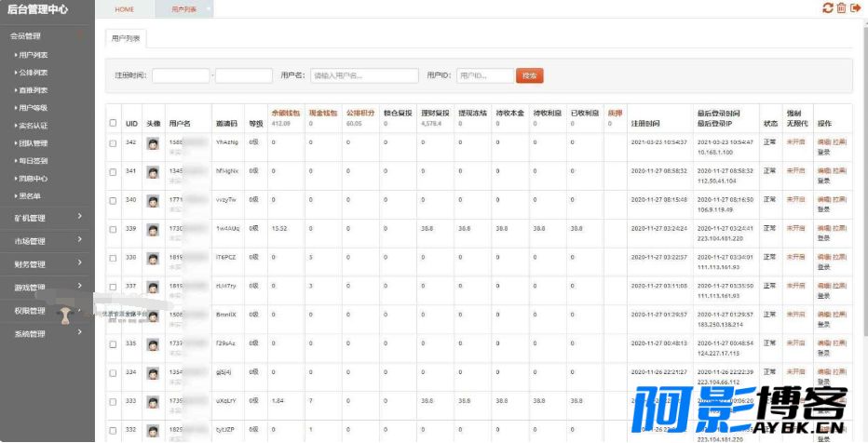
Task: Click invite code YhAzNg cell
Action: pos(227,142)
